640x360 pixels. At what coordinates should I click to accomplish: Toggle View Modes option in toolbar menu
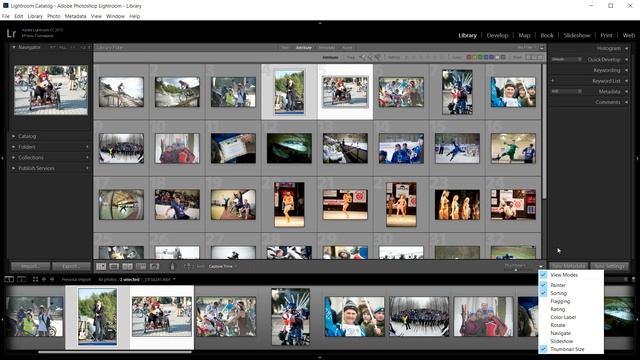564,275
